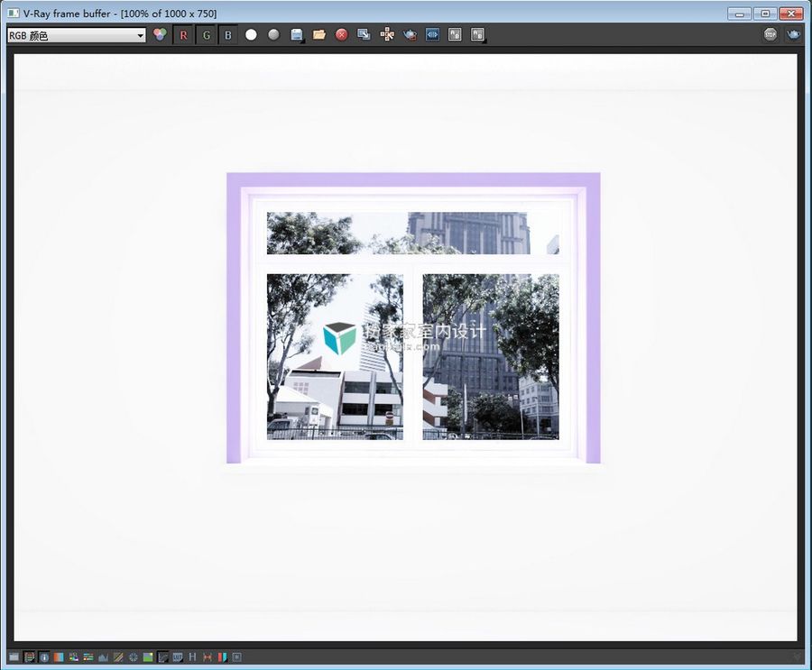
Task: Toggle hue saturation correction icon
Action: pos(74,657)
